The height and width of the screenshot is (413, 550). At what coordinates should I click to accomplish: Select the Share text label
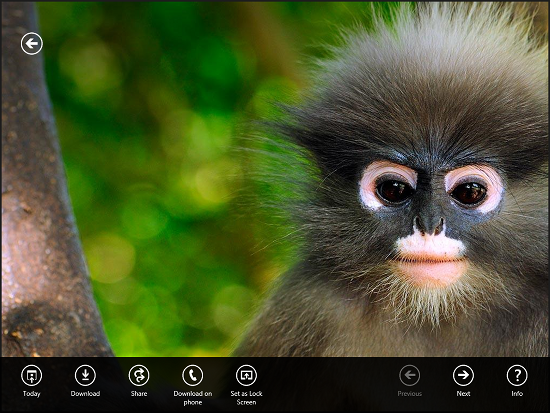[139, 394]
